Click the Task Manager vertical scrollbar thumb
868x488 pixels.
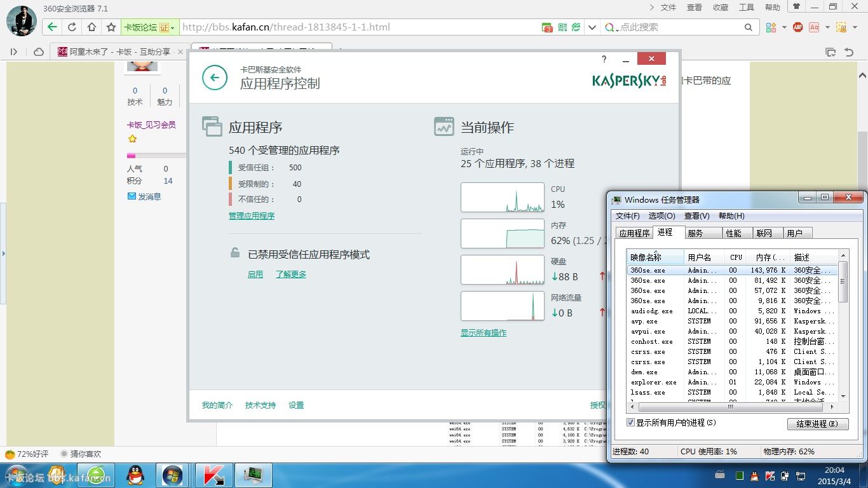click(x=843, y=281)
